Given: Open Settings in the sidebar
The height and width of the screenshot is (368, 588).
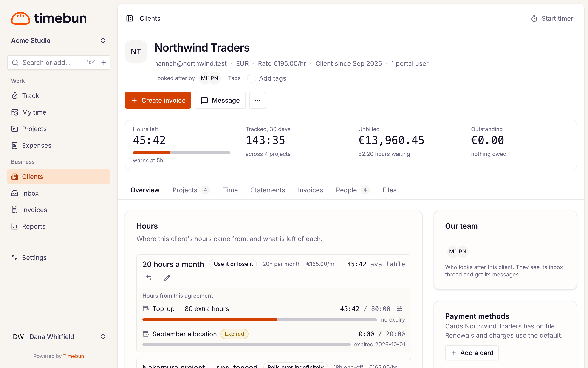Looking at the screenshot, I should pos(59,258).
